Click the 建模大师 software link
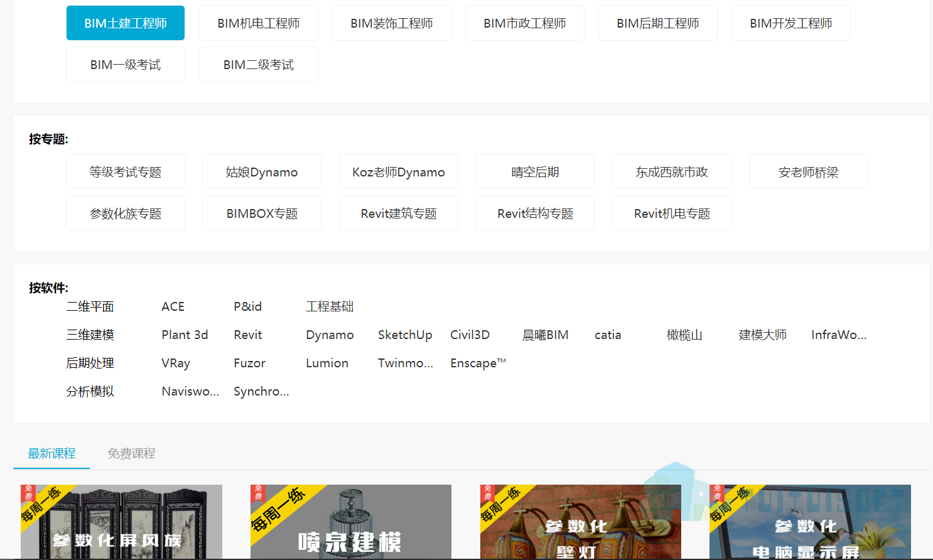Image resolution: width=933 pixels, height=560 pixels. click(763, 335)
